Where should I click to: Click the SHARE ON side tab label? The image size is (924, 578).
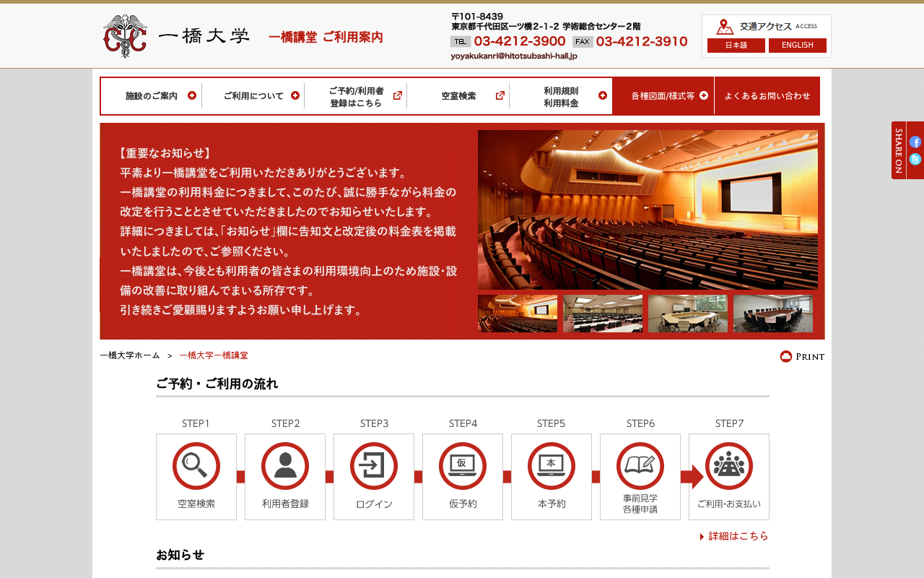tap(899, 150)
